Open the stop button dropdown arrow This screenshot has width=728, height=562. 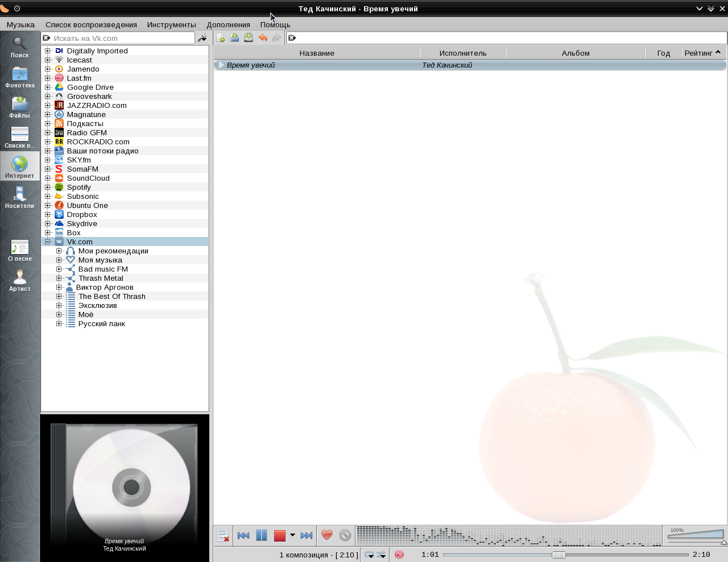(x=292, y=535)
